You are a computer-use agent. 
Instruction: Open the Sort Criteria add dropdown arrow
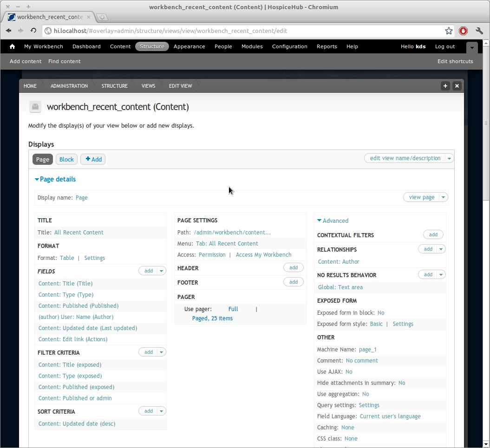161,411
